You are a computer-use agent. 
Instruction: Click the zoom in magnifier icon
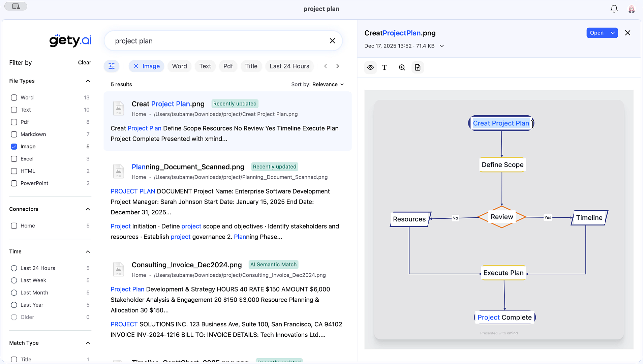click(402, 67)
